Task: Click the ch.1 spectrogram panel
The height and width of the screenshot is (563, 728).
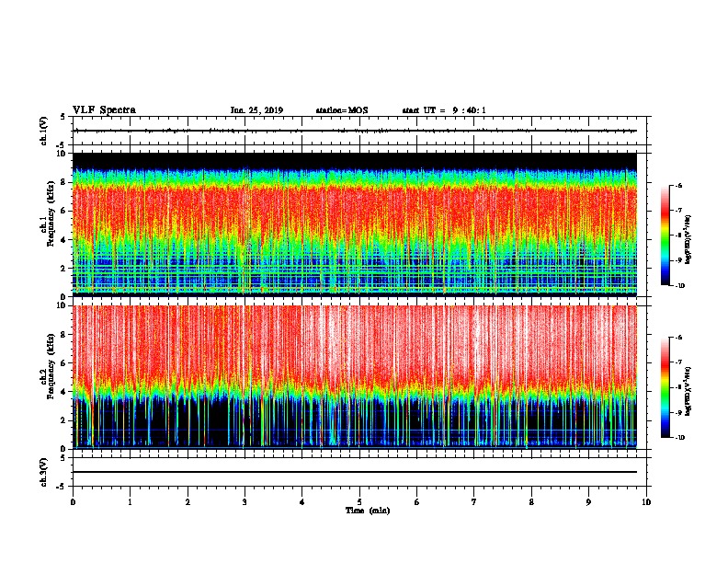Action: (355, 224)
